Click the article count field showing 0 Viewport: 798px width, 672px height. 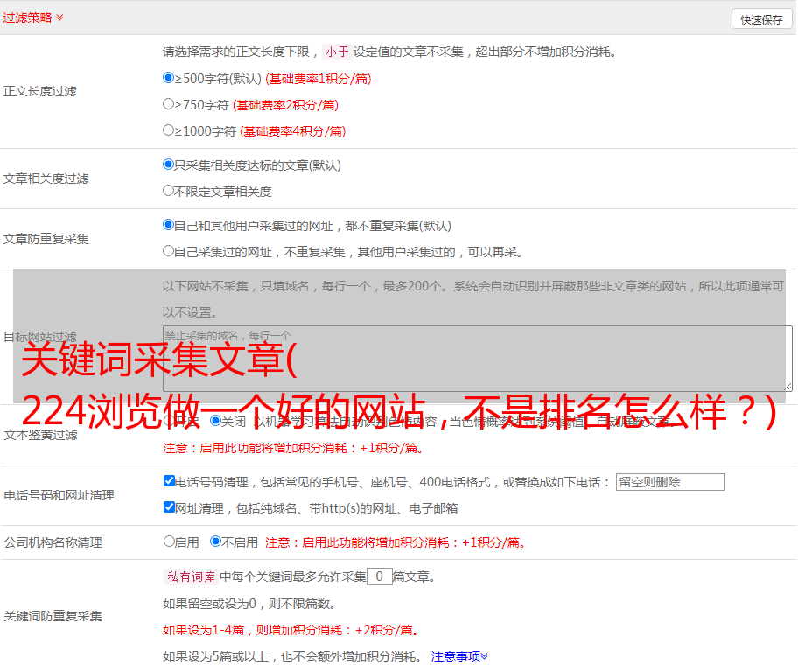[379, 577]
